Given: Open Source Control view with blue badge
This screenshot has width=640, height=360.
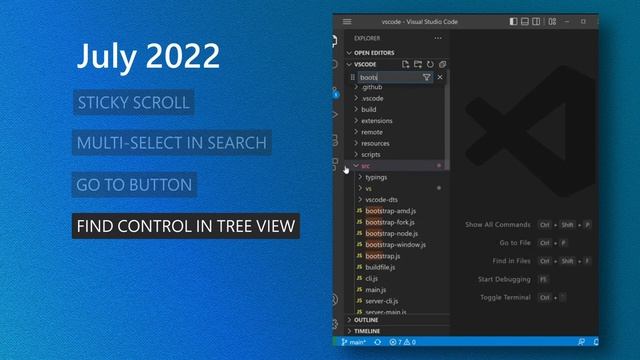Looking at the screenshot, I should (335, 92).
